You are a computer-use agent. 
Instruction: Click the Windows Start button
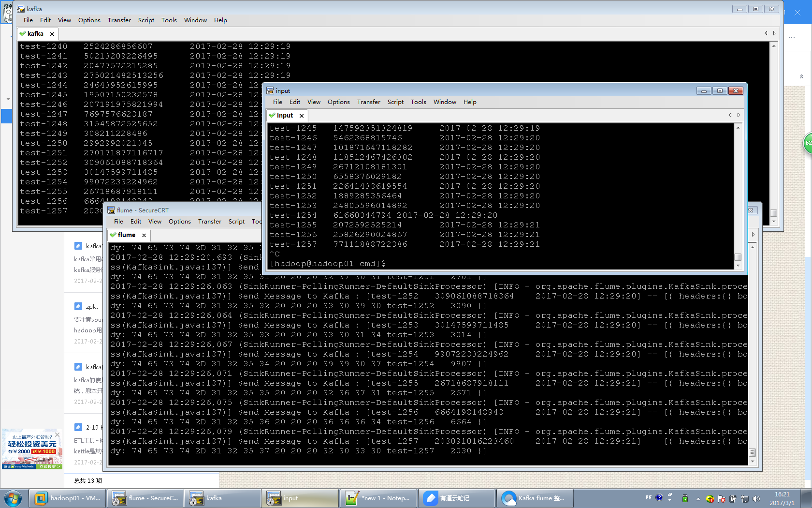pyautogui.click(x=14, y=498)
